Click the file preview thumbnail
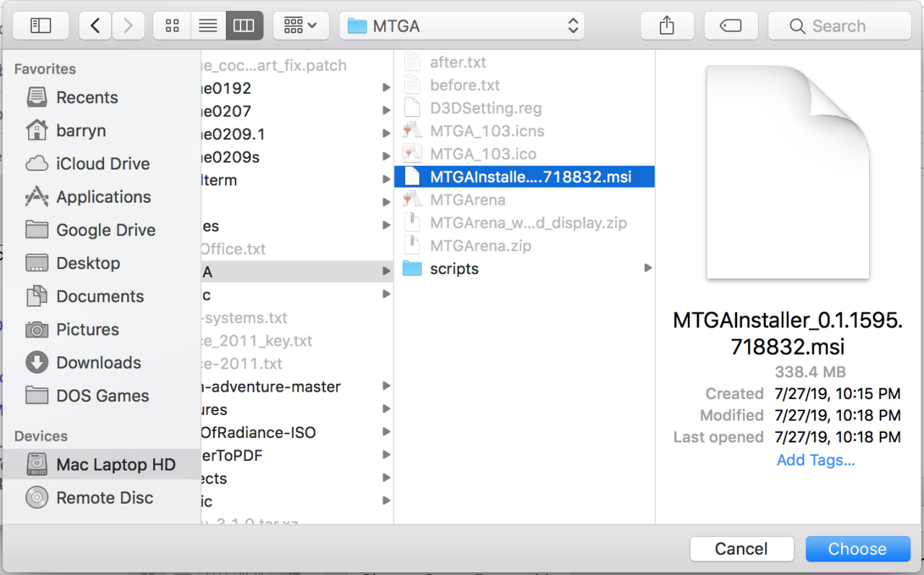Screen dimensions: 924x575 coord(788,172)
